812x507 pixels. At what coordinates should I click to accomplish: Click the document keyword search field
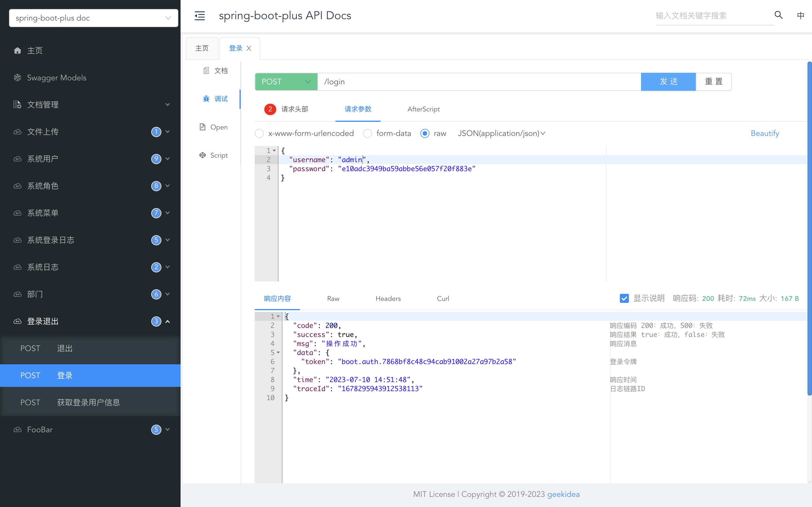point(714,16)
